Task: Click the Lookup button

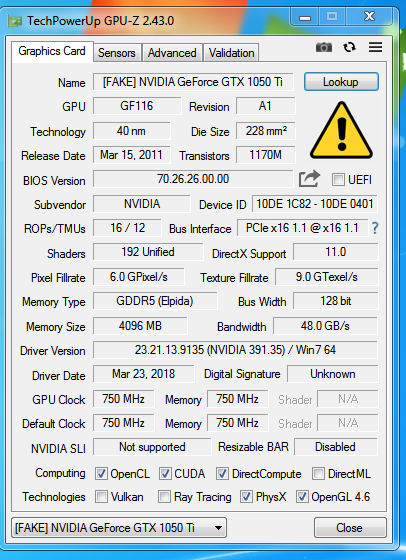Action: [341, 82]
